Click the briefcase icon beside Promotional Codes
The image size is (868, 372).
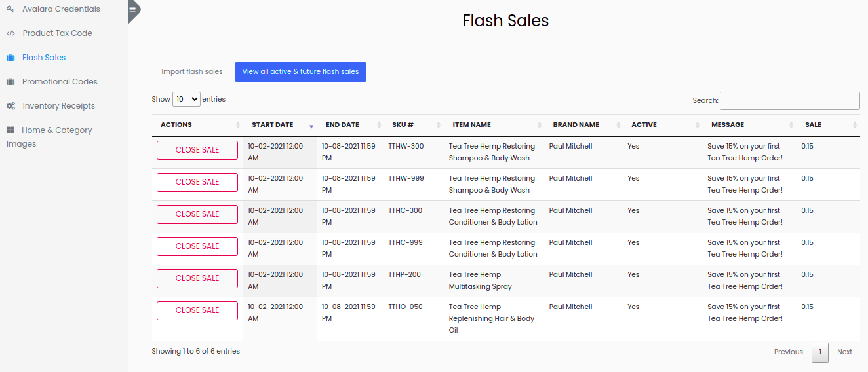click(x=10, y=82)
